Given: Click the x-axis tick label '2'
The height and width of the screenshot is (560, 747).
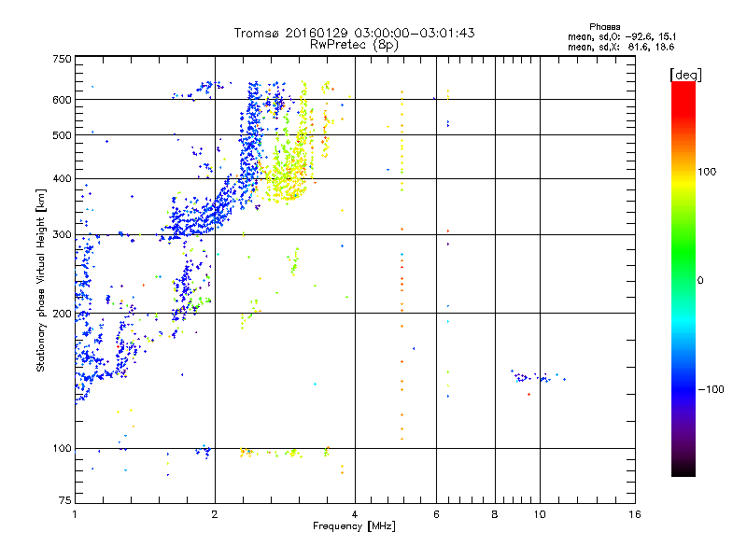Looking at the screenshot, I should click(x=215, y=514).
